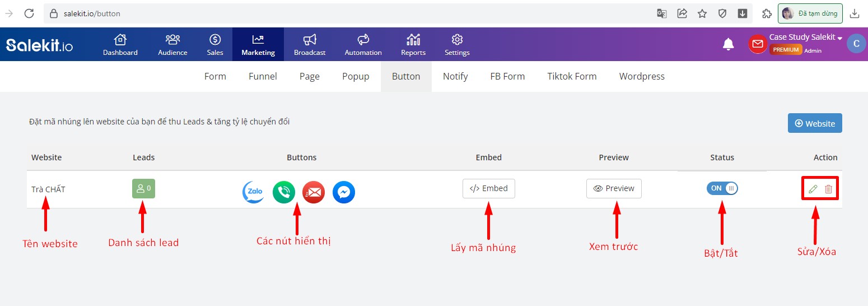Click the green phone call icon
This screenshot has height=306, width=868.
284,192
